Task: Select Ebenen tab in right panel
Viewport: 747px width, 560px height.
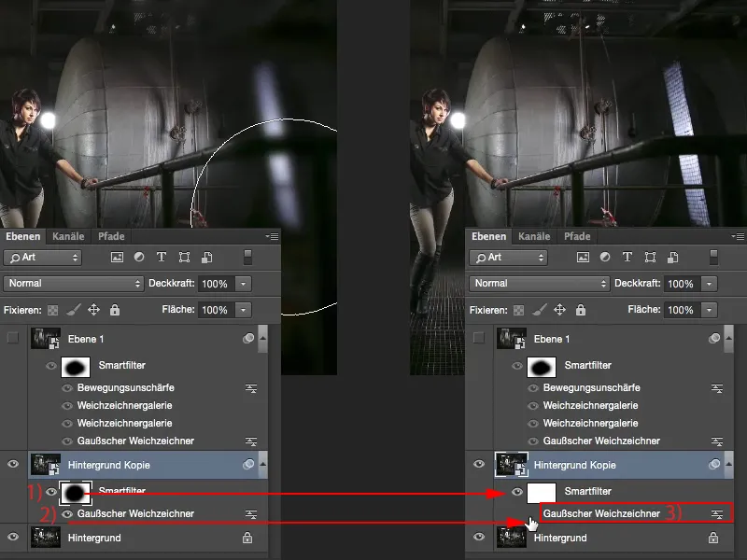Action: (x=488, y=236)
